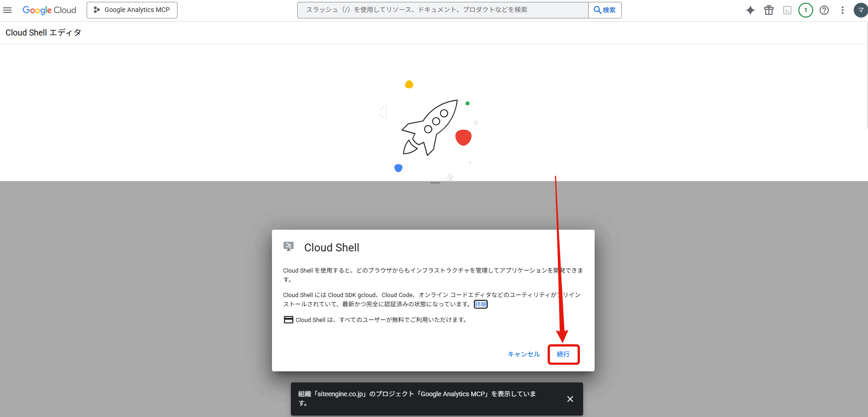Dismiss the project notification toast

point(570,399)
